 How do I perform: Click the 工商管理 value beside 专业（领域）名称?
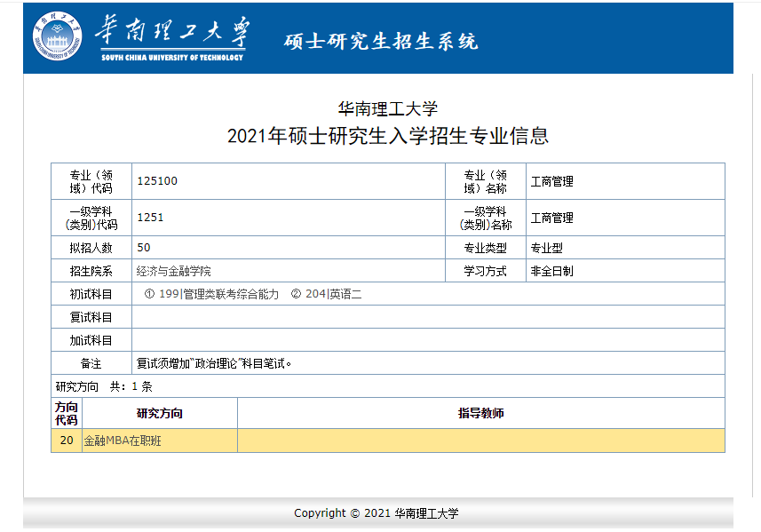[x=551, y=181]
